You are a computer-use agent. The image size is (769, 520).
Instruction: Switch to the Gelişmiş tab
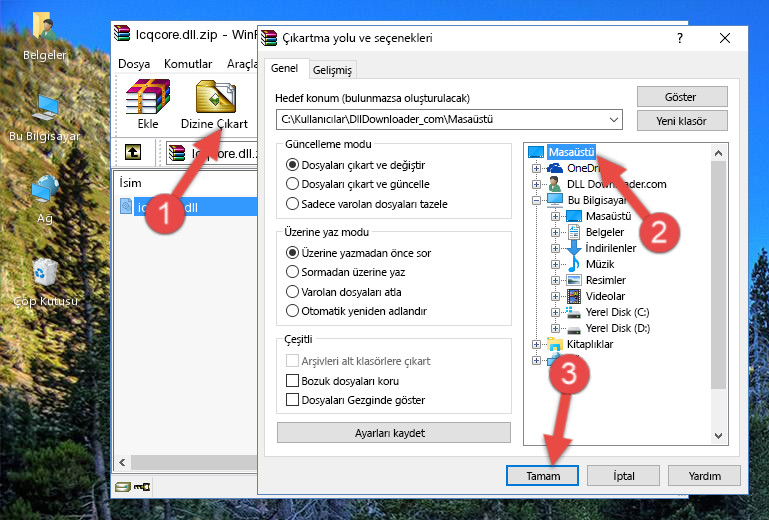(x=332, y=70)
